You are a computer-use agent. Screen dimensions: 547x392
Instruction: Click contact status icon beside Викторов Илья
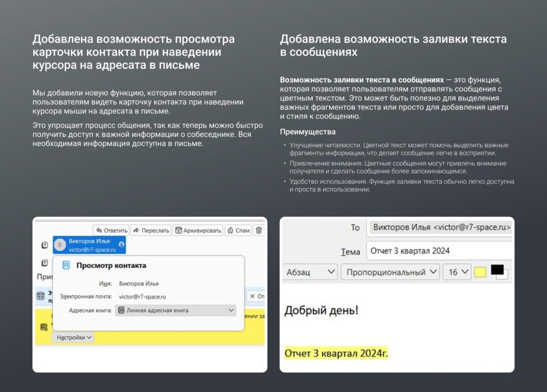point(121,245)
